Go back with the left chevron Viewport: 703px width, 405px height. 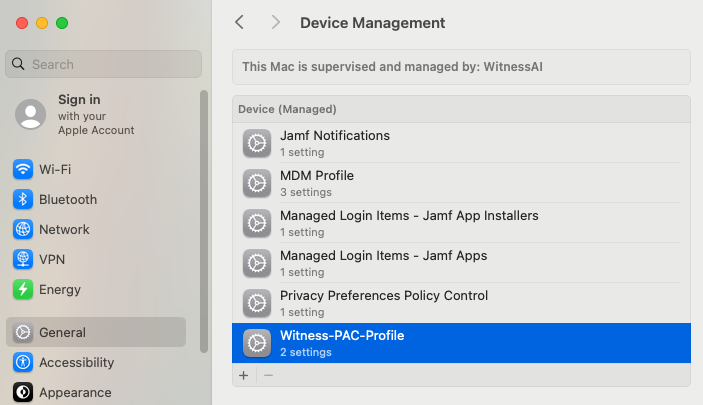click(x=239, y=22)
